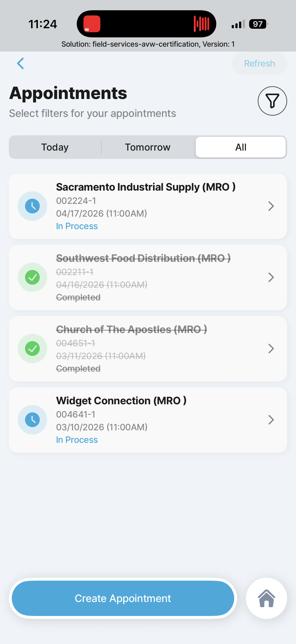Select the All filter segment
The width and height of the screenshot is (296, 644).
(x=241, y=147)
